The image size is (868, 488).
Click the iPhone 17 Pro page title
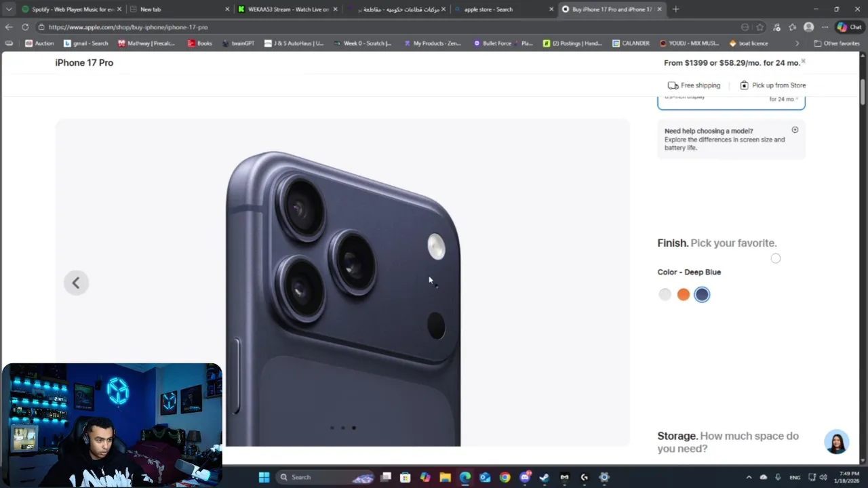point(84,62)
